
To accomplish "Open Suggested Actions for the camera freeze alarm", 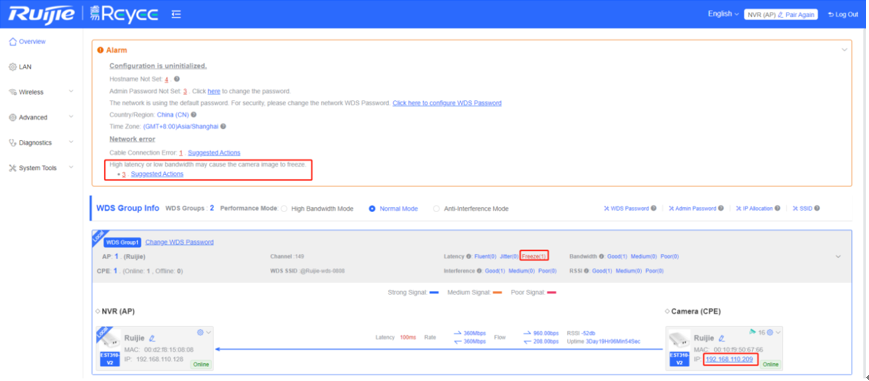I will [x=157, y=174].
